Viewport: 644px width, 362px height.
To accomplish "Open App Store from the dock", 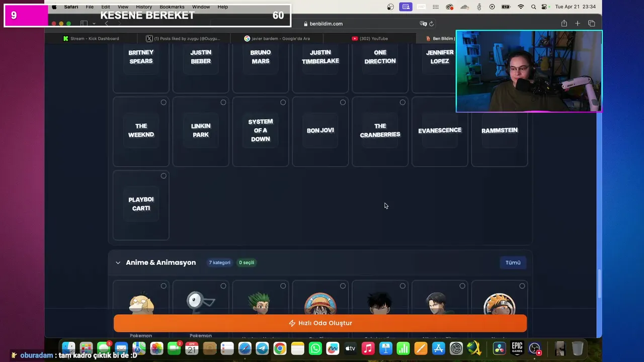I will coord(438,348).
